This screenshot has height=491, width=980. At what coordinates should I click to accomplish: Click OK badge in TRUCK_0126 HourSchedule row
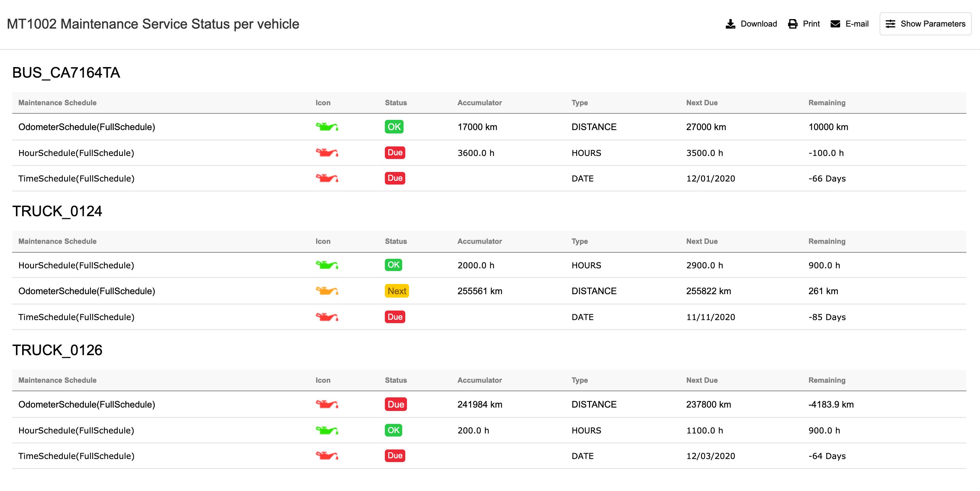click(x=393, y=430)
